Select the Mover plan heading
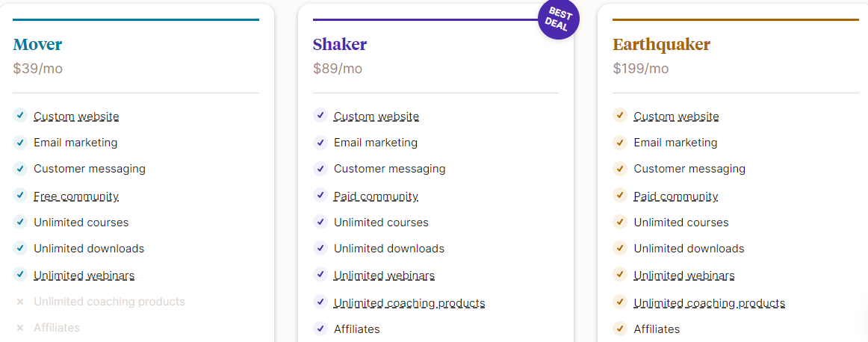868x342 pixels. click(37, 45)
